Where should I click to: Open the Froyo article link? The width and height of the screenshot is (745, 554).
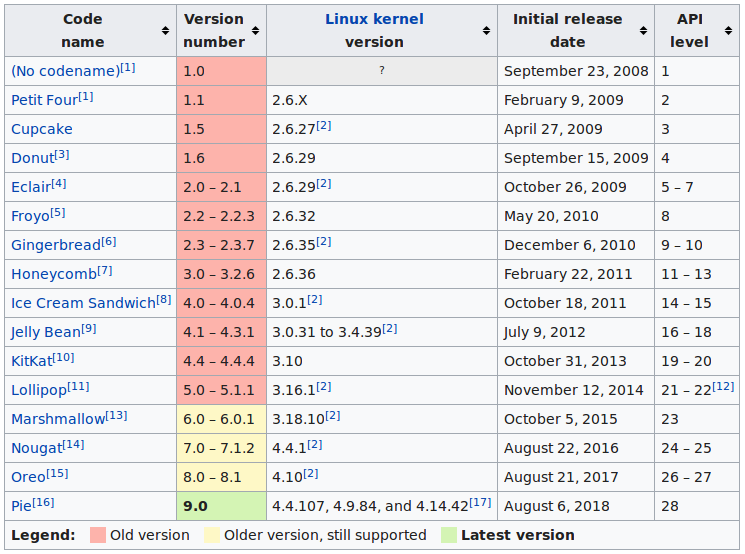click(31, 216)
